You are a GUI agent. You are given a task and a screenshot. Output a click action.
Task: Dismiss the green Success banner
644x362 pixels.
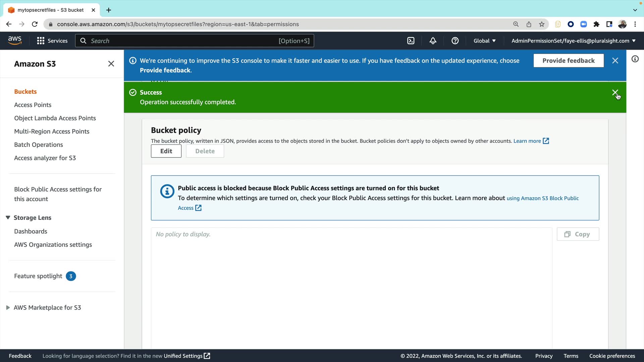click(x=615, y=93)
